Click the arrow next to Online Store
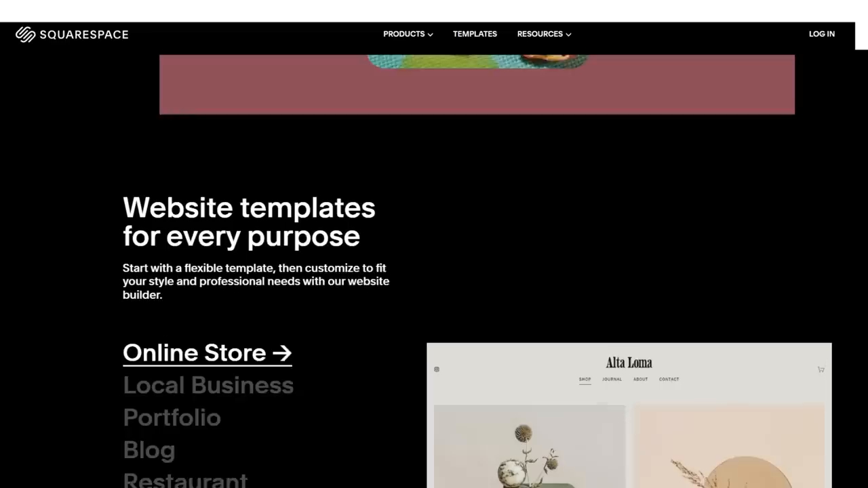The width and height of the screenshot is (868, 488). [x=281, y=353]
